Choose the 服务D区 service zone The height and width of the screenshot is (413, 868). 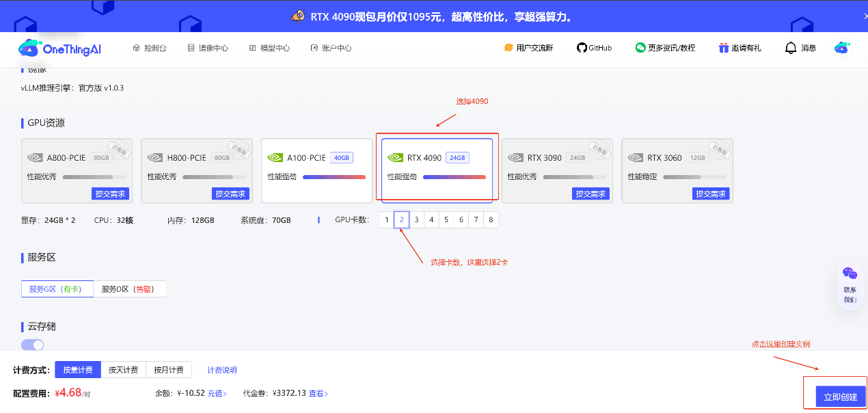click(128, 289)
